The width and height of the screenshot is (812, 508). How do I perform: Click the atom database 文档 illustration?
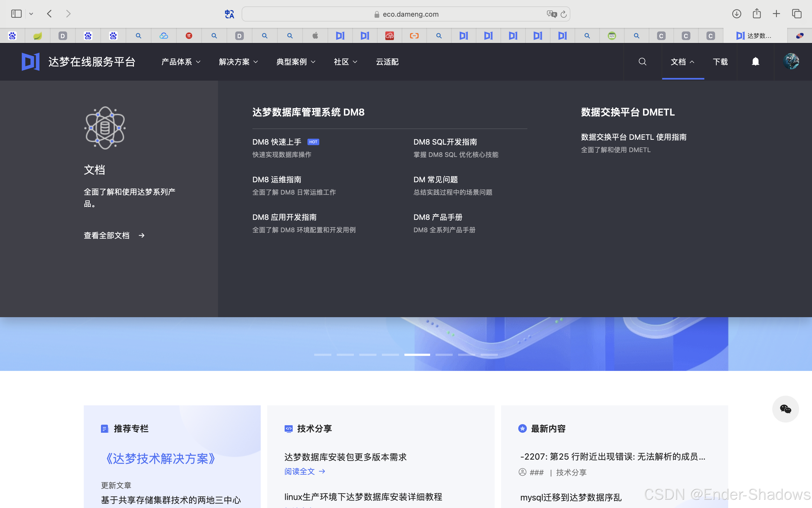pos(105,128)
